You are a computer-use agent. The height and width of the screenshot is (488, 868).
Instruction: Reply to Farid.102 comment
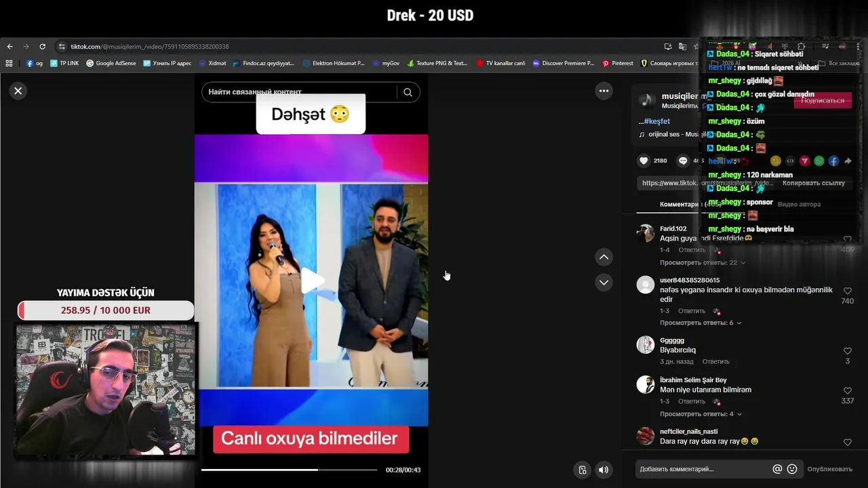692,250
